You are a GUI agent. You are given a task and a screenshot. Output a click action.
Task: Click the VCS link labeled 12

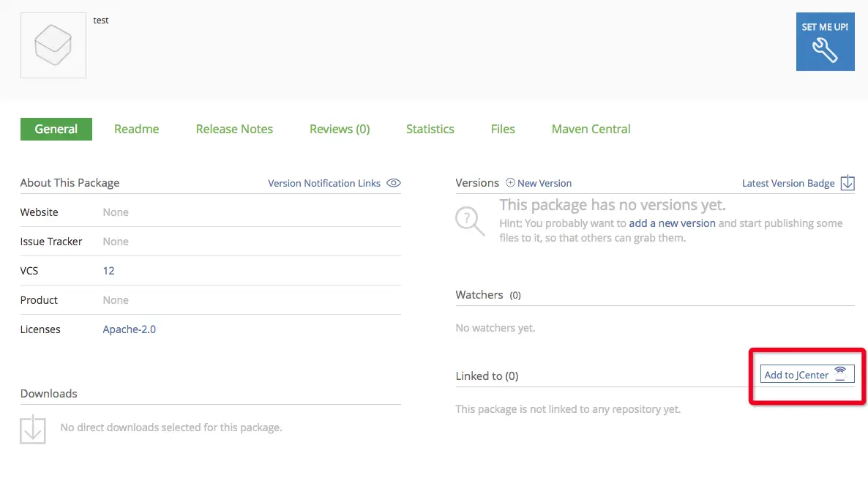pyautogui.click(x=108, y=271)
